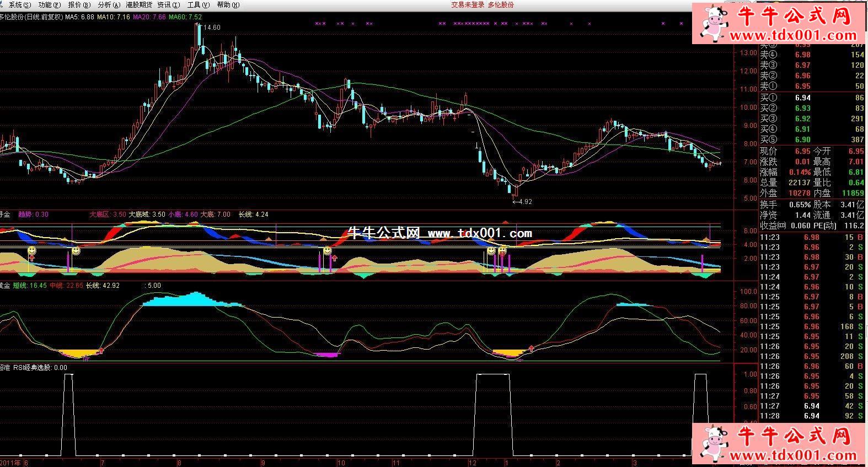Click the 长线: 4.24 indicator value

tap(253, 214)
